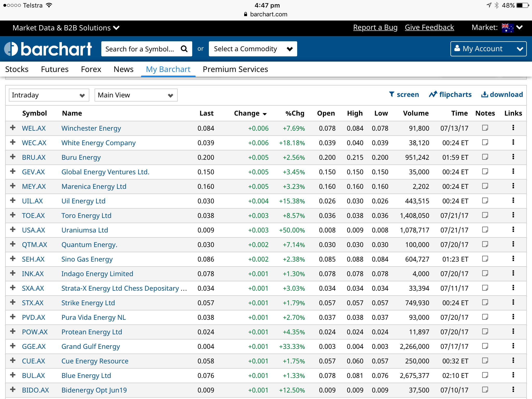Tap the battery status indicator
This screenshot has height=399, width=532.
(x=523, y=5)
